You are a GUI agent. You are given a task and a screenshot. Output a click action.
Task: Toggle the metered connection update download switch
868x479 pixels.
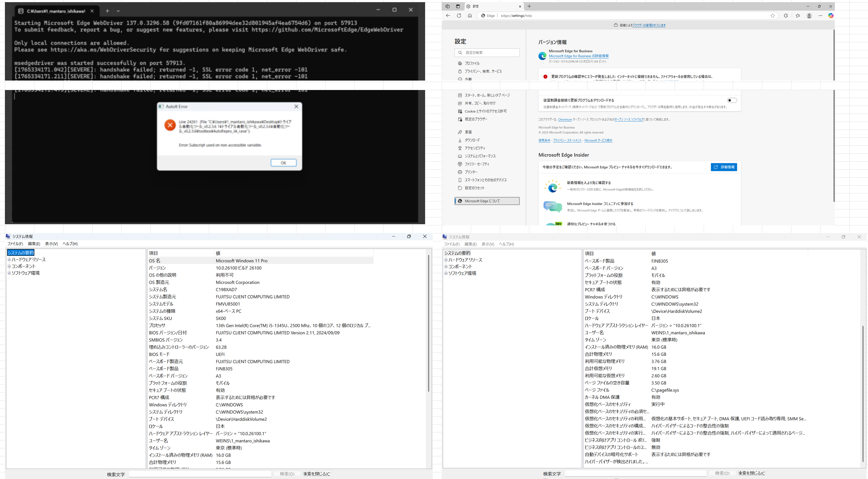[732, 100]
